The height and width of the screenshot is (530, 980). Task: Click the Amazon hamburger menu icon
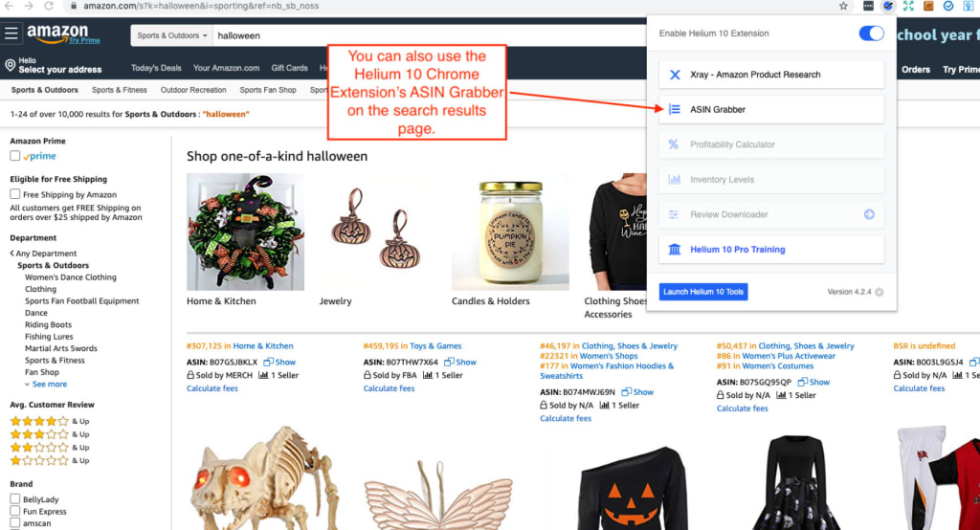(11, 33)
